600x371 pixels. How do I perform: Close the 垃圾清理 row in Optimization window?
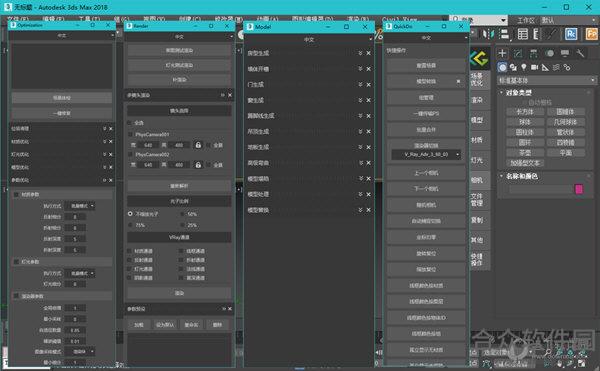[111, 129]
